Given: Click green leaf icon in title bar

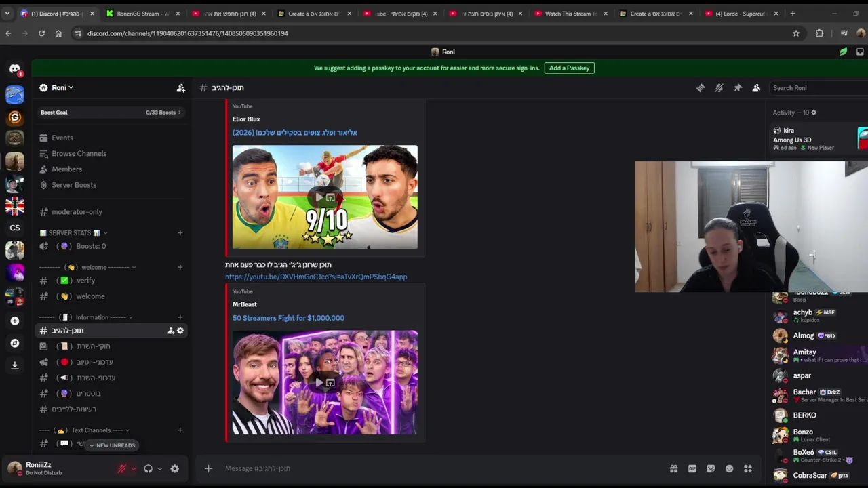Looking at the screenshot, I should (843, 52).
